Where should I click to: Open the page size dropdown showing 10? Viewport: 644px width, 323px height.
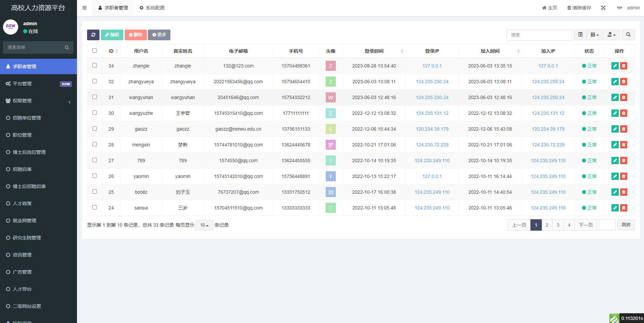[x=204, y=225]
